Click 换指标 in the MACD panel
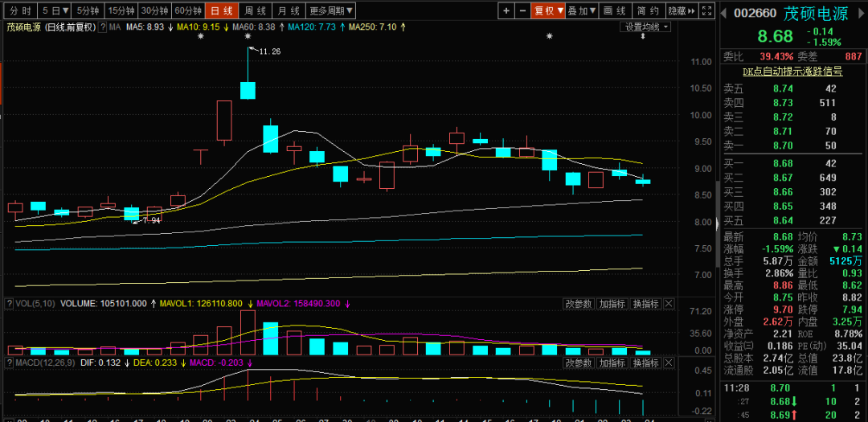Image resolution: width=868 pixels, height=422 pixels. pyautogui.click(x=646, y=363)
